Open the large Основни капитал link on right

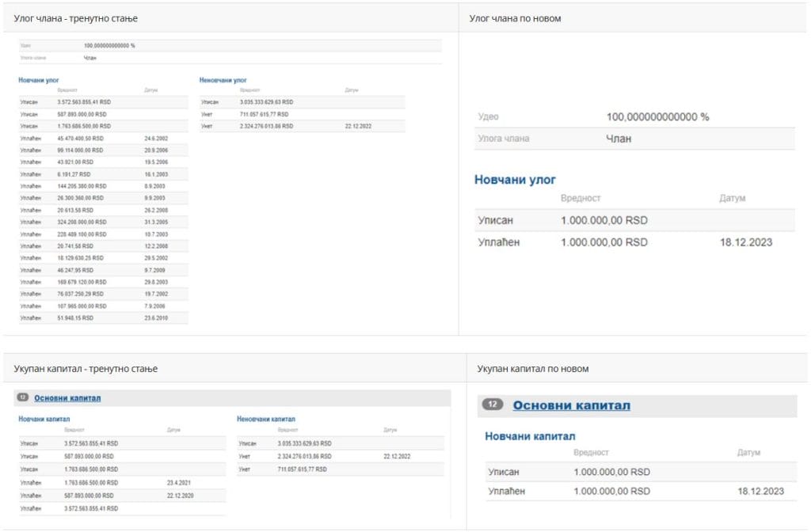(x=571, y=405)
